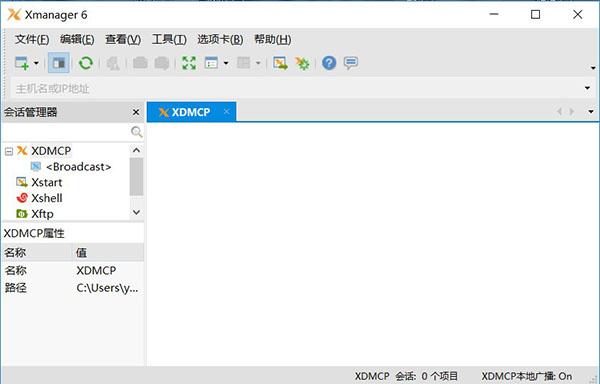Click the green Full screen arrows icon
This screenshot has width=600, height=384.
click(189, 63)
